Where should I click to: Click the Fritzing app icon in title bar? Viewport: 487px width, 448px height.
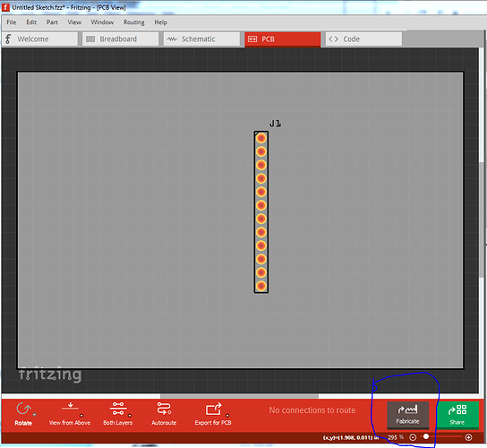tap(5, 7)
